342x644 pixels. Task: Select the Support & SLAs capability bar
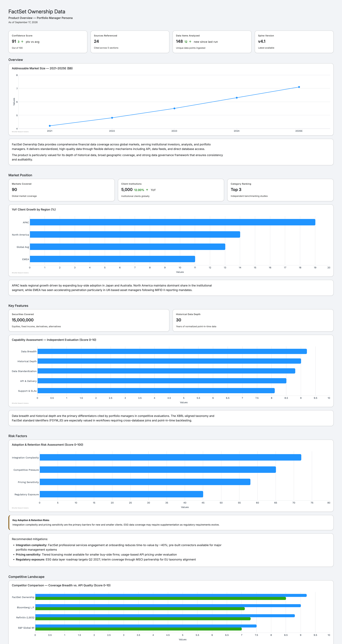(x=156, y=391)
